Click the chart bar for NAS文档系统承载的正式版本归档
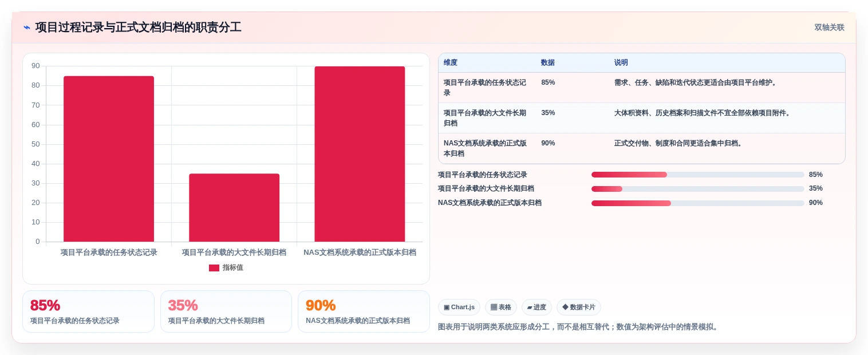868x355 pixels. pyautogui.click(x=360, y=154)
